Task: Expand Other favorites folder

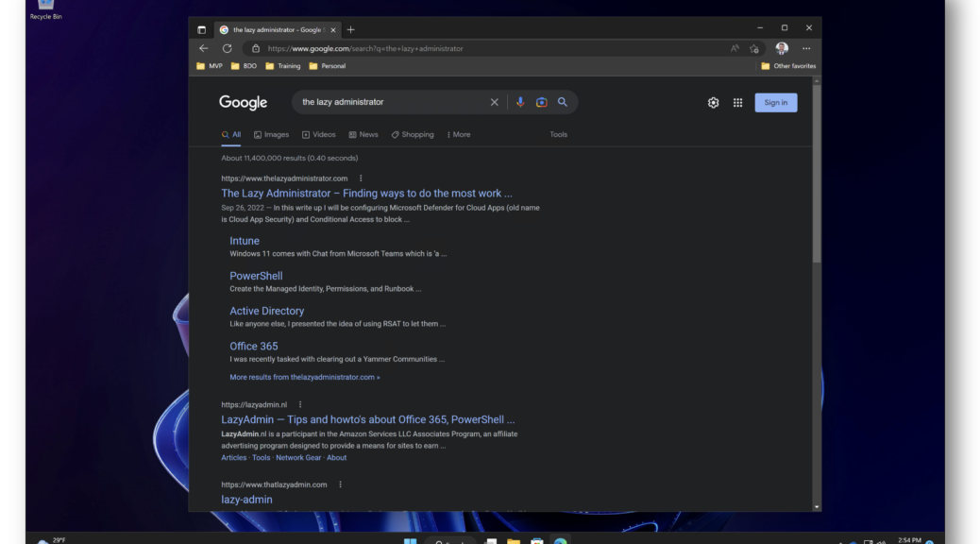Action: pos(788,66)
